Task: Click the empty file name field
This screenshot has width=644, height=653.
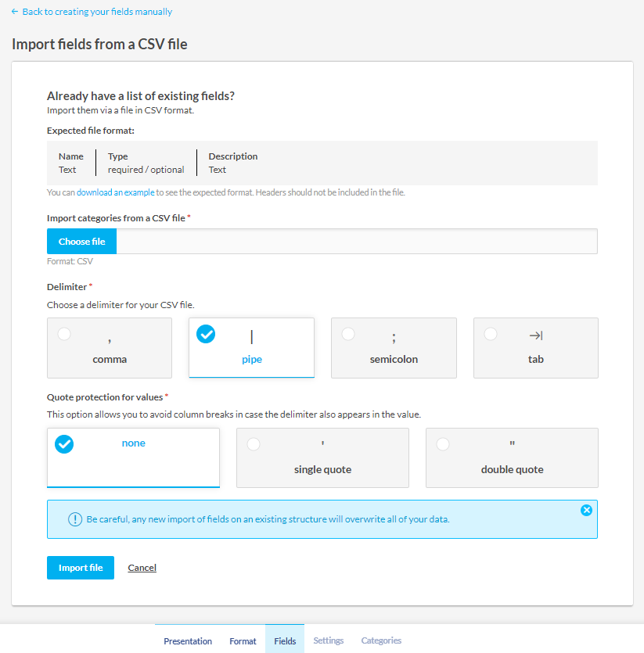Action: tap(357, 242)
